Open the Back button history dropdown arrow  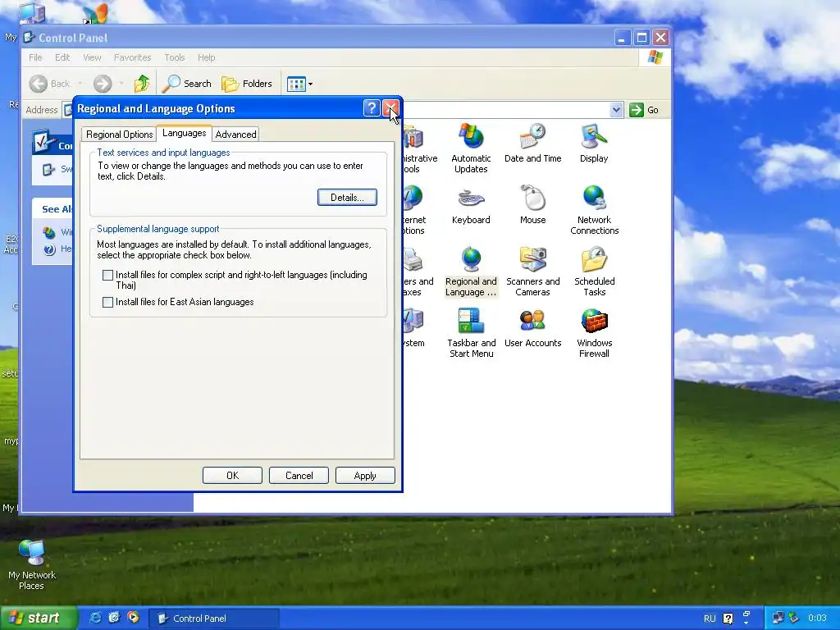[80, 84]
